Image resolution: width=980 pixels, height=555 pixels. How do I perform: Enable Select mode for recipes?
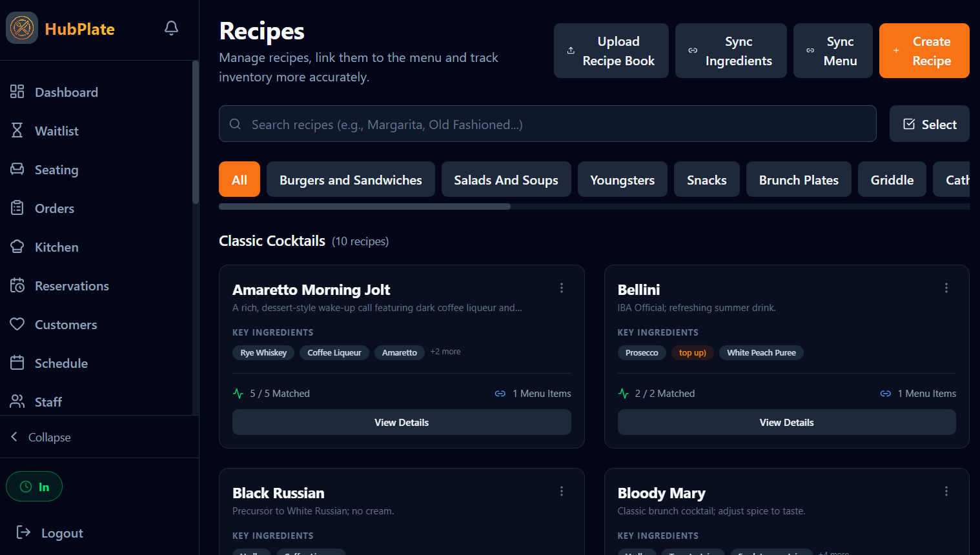coord(930,124)
